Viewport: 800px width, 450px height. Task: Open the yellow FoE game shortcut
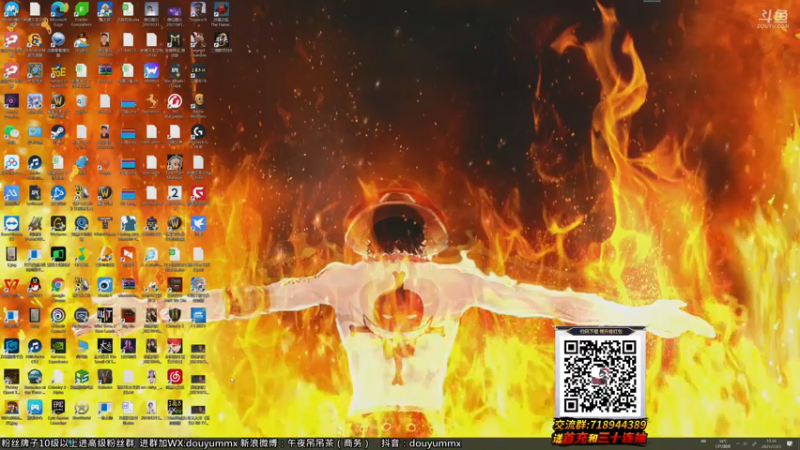click(x=58, y=71)
